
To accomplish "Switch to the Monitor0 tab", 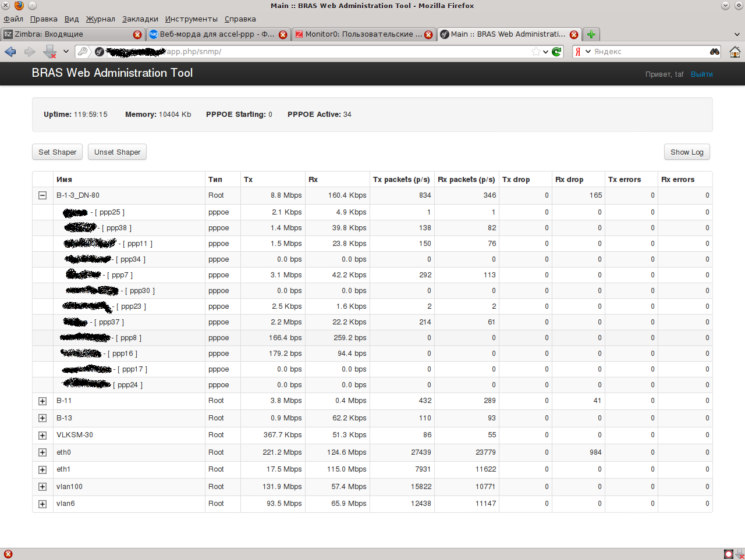I will 359,34.
